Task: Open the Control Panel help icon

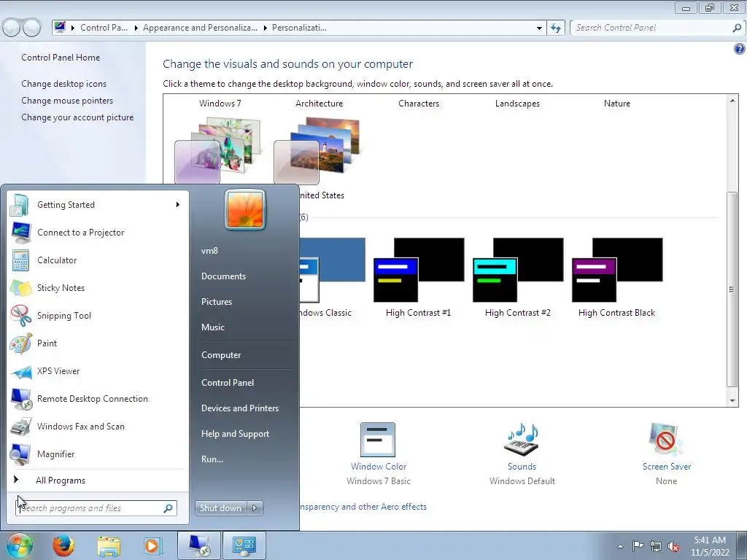Action: pos(740,49)
